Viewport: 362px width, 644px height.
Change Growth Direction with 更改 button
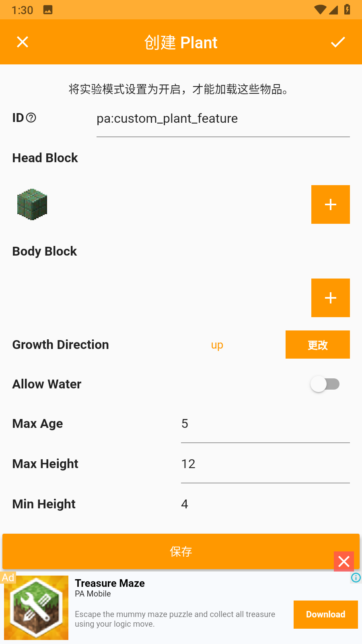tap(317, 345)
